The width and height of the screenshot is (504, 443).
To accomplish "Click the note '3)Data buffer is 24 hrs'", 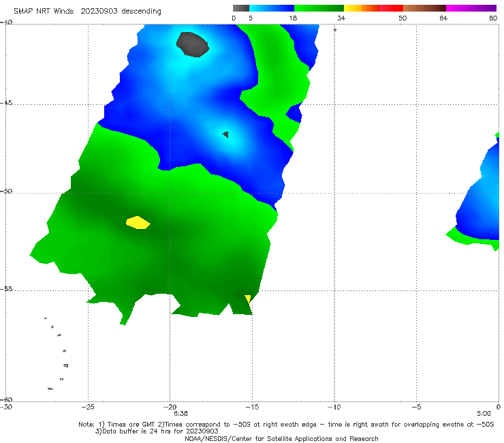I will 157,431.
